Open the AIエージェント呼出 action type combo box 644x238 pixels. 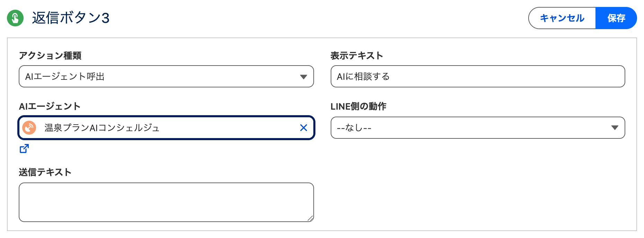166,76
